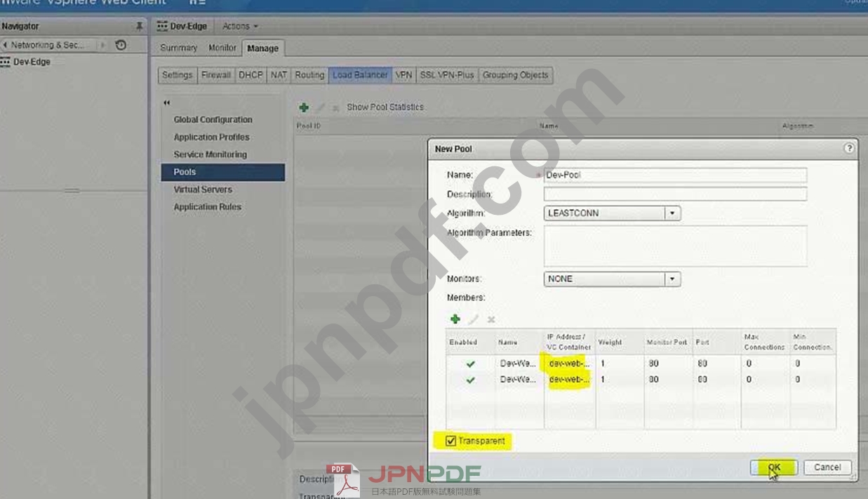Open the SSL VPN-Plus sub-tab
Image resolution: width=868 pixels, height=499 pixels.
pos(447,75)
